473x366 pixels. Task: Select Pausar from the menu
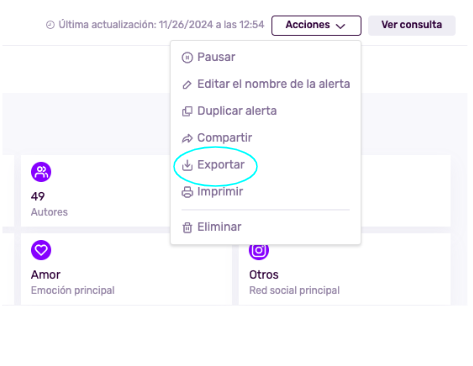pyautogui.click(x=216, y=57)
